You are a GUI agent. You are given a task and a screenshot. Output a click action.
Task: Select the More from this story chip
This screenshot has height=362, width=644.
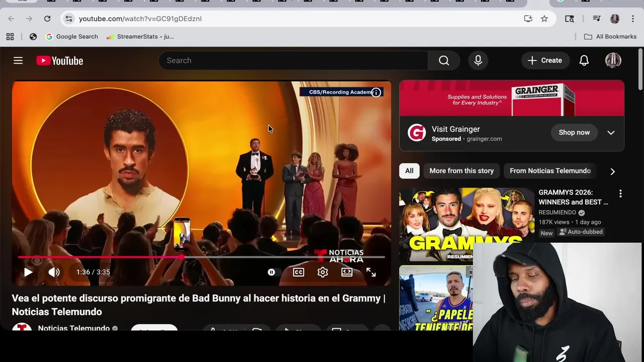click(x=461, y=171)
